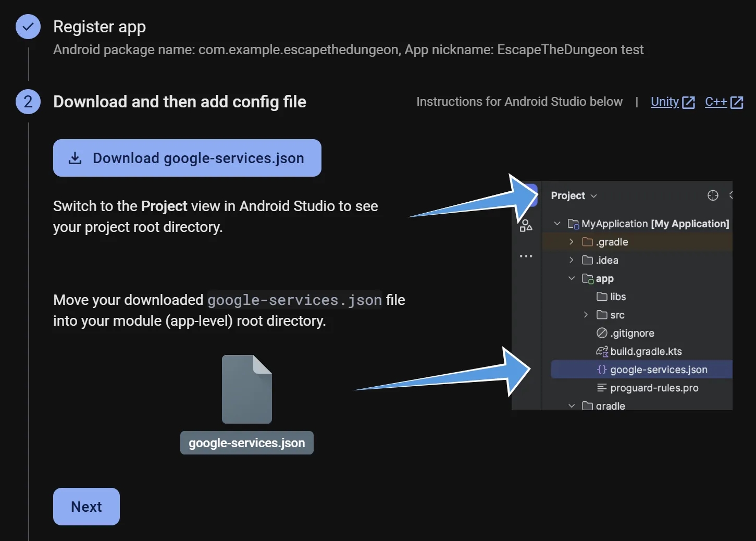
Task: Click the proguard-rules.pro text file icon
Action: click(602, 388)
